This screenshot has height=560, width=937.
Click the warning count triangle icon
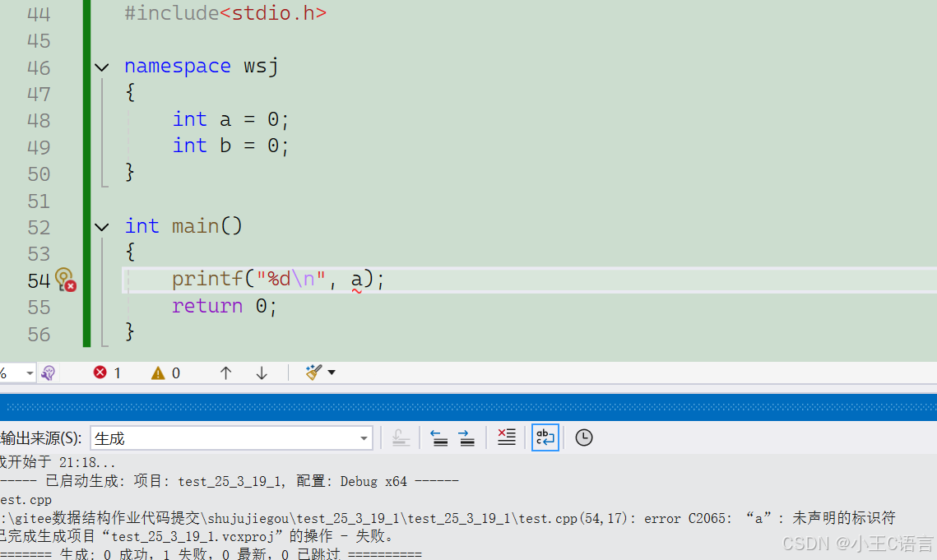point(158,373)
